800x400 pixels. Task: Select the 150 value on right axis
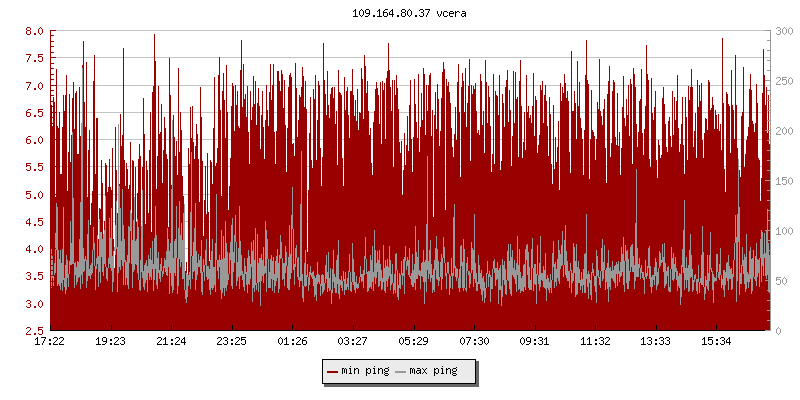click(784, 181)
